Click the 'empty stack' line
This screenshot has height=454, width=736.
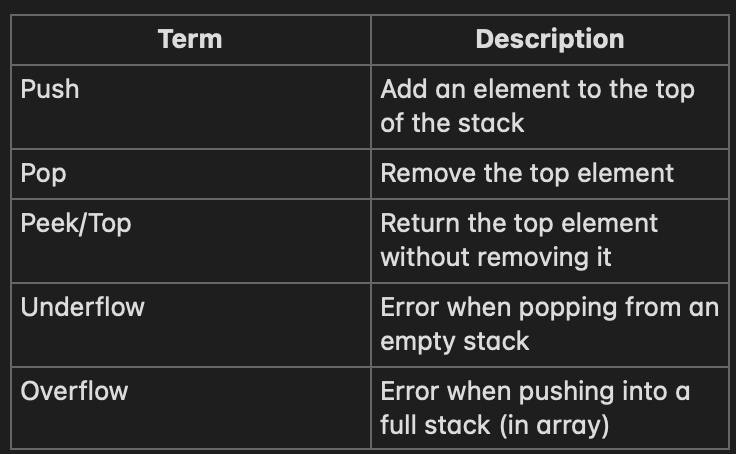(455, 341)
